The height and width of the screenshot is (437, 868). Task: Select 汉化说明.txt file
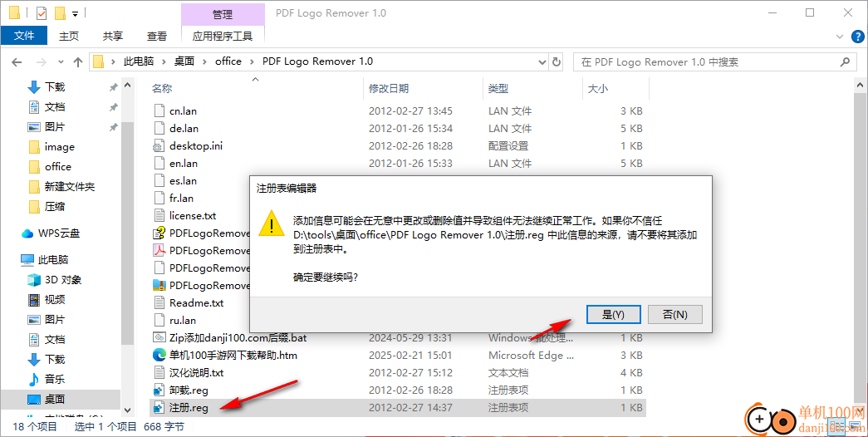coord(197,373)
